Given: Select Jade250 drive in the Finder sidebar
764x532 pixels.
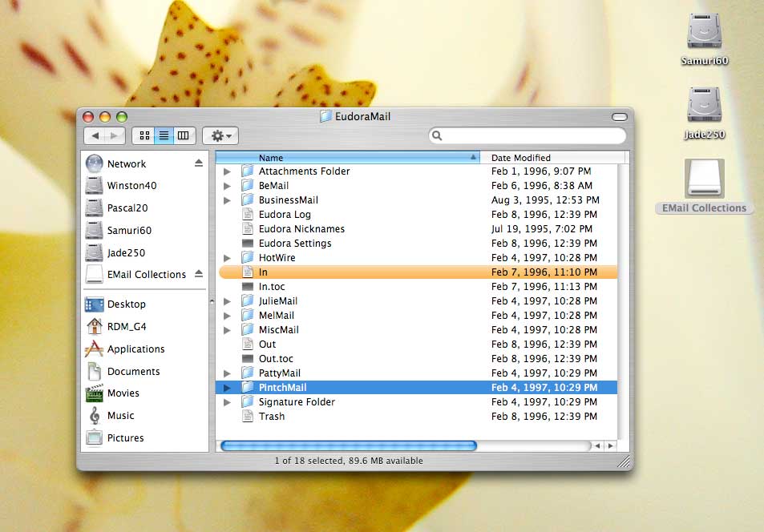Looking at the screenshot, I should 115,253.
